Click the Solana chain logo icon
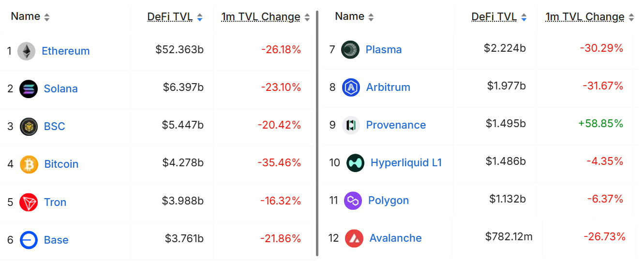The width and height of the screenshot is (644, 261). tap(29, 88)
